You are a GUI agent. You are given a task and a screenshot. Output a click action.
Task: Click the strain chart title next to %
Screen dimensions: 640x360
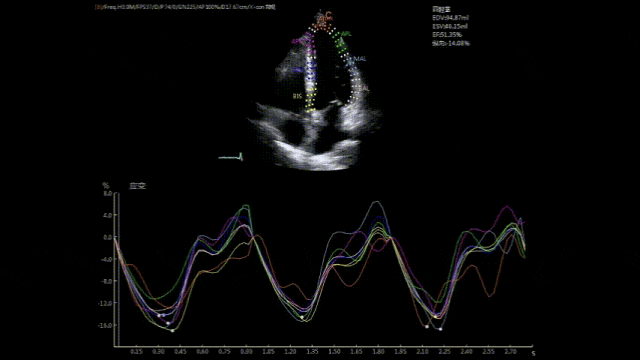[x=137, y=186]
